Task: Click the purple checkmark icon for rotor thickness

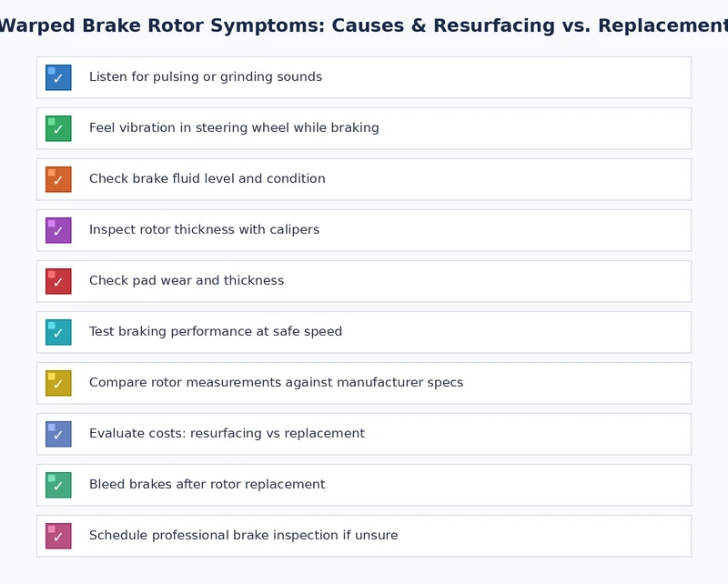Action: [58, 230]
